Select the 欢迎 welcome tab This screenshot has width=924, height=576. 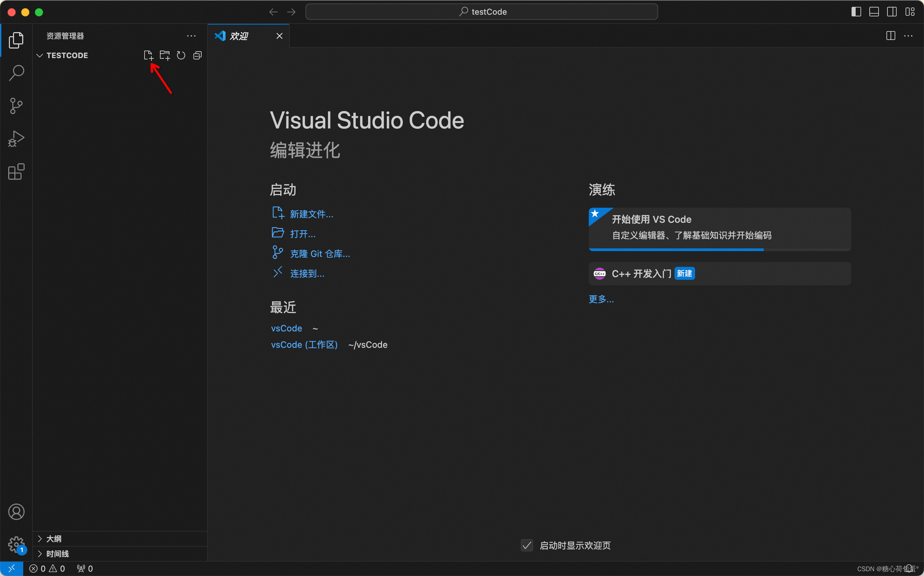[x=239, y=36]
